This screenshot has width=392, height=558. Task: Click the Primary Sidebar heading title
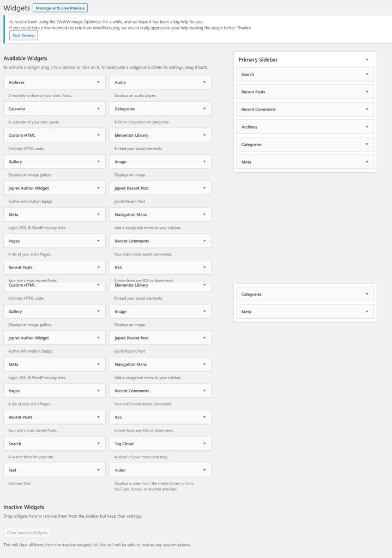258,59
